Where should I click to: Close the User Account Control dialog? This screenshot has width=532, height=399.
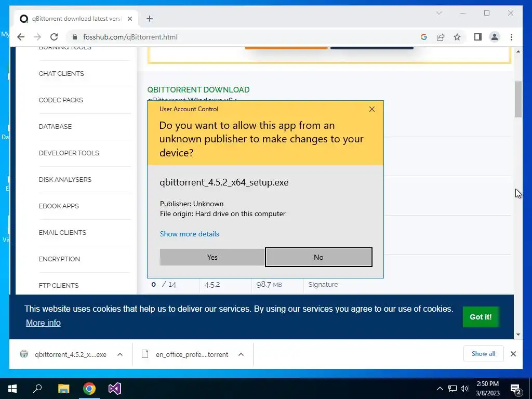[372, 109]
